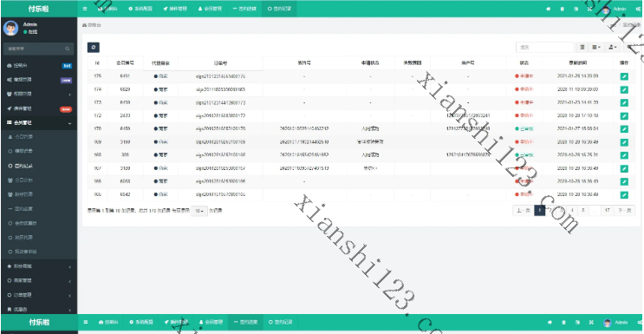The width and height of the screenshot is (644, 334).
Task: Go to the previous page with 上一页
Action: click(524, 211)
